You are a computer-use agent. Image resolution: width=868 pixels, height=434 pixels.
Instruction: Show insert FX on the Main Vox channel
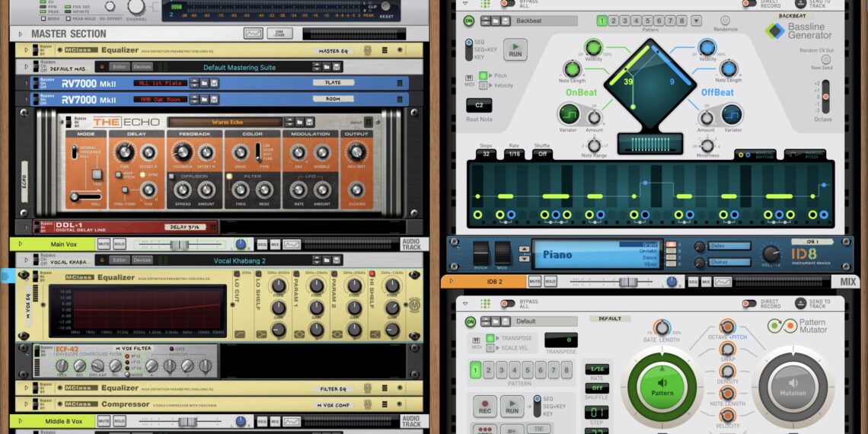coord(292,244)
